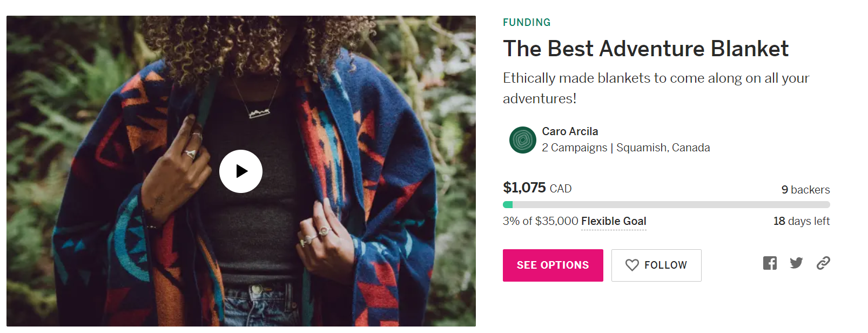868x333 pixels.
Task: Click the $1,075 CAD raised amount
Action: point(537,188)
